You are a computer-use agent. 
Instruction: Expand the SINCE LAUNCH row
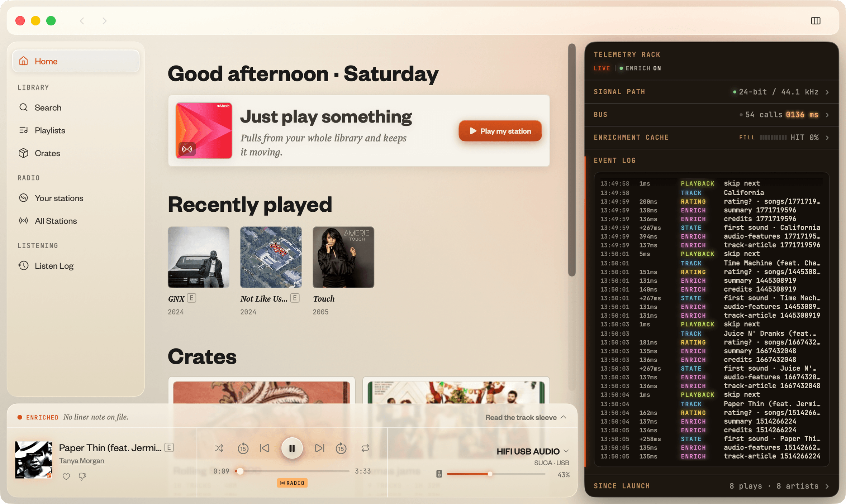point(712,486)
